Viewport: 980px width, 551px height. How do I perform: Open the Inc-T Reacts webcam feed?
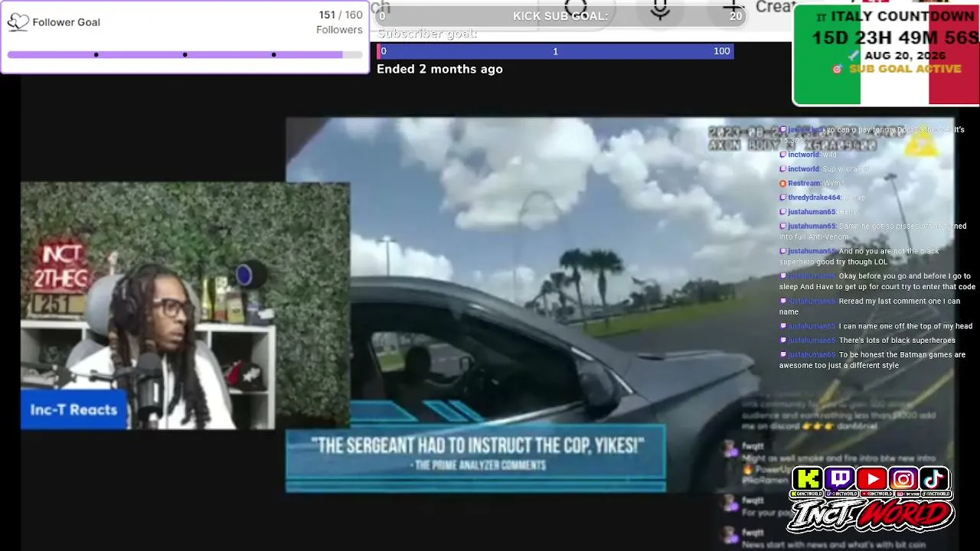click(x=185, y=306)
